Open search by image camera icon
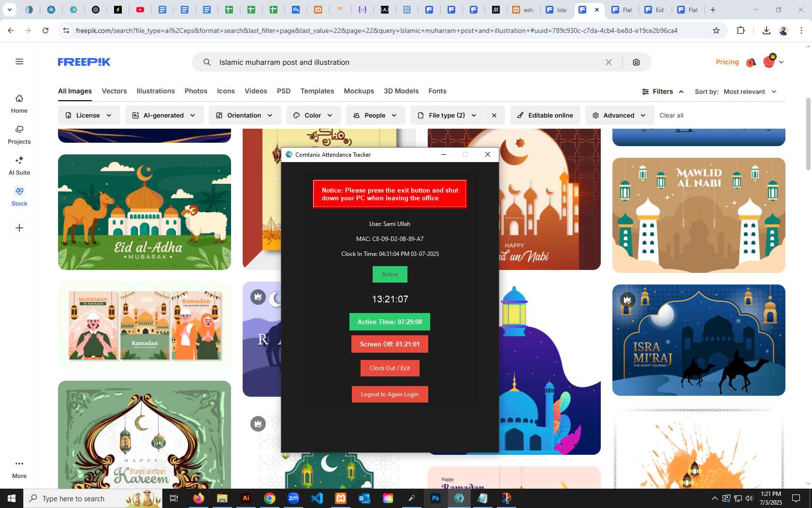812x508 pixels. point(636,62)
